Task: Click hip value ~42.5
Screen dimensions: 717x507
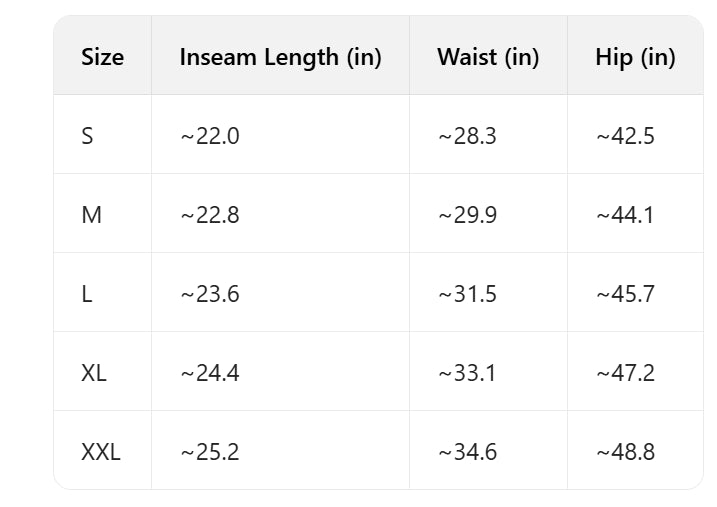Action: 625,136
